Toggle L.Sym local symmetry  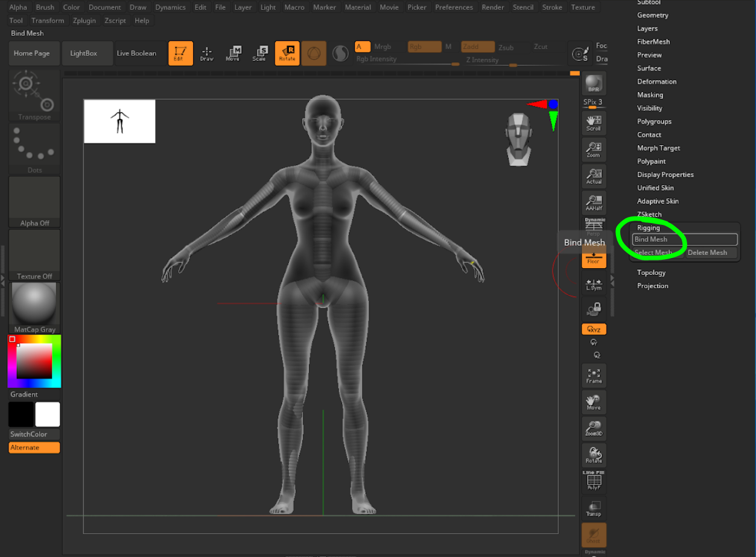point(594,285)
